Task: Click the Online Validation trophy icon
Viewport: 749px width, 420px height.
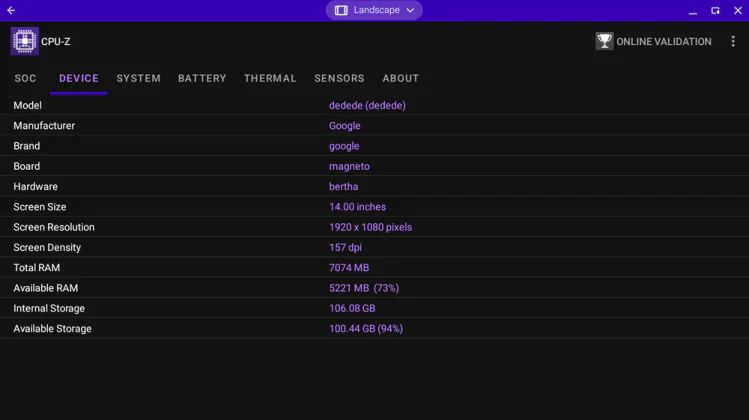Action: 604,41
